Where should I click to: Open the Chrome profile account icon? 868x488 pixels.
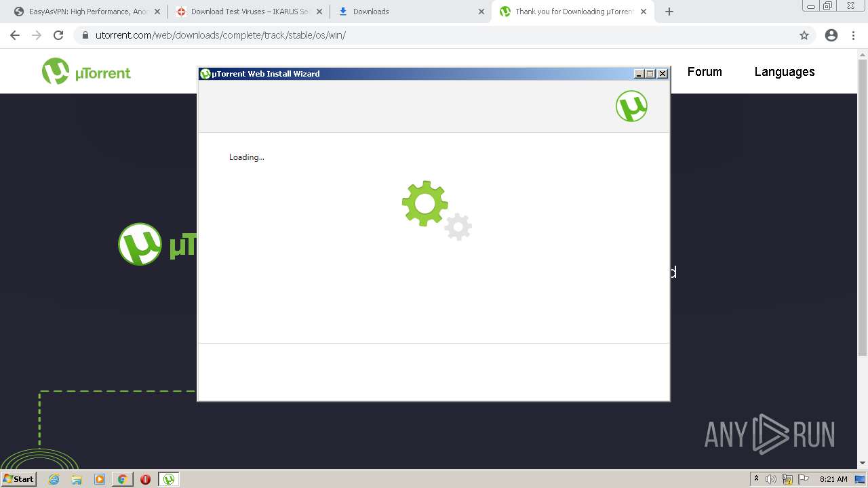point(831,35)
